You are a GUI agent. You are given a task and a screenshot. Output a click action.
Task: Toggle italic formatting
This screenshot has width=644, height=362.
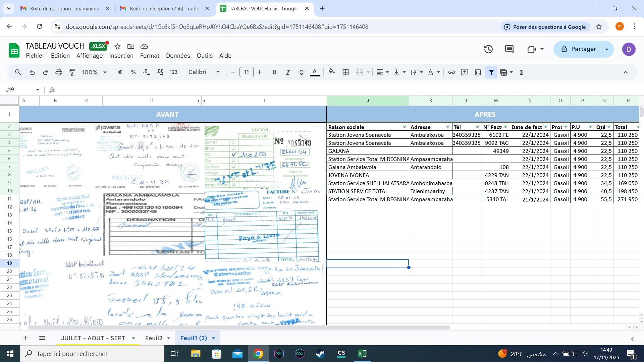coord(288,72)
